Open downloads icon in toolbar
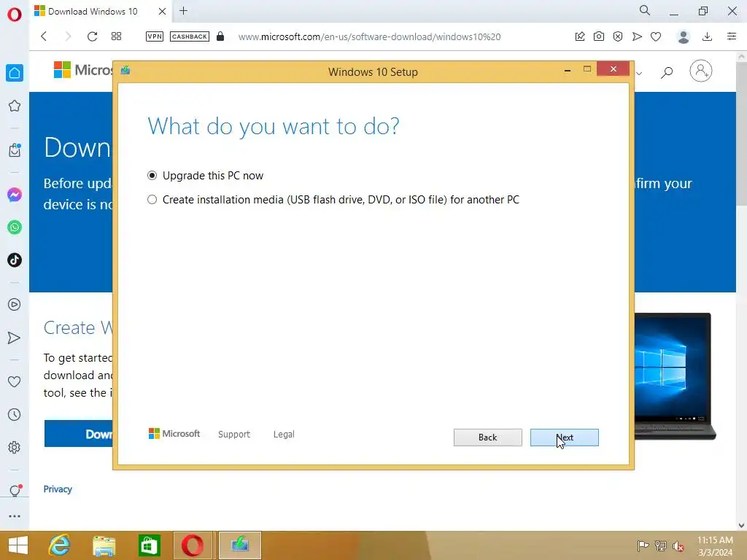Viewport: 747px width, 560px height. [708, 36]
